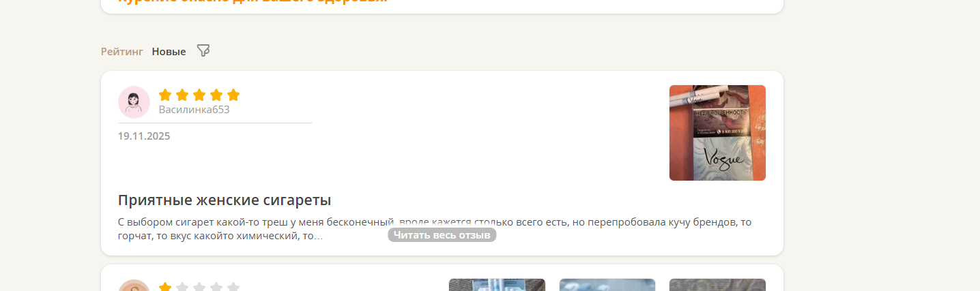Image resolution: width=980 pixels, height=291 pixels.
Task: Click Василинка653's avatar icon
Action: [x=134, y=102]
